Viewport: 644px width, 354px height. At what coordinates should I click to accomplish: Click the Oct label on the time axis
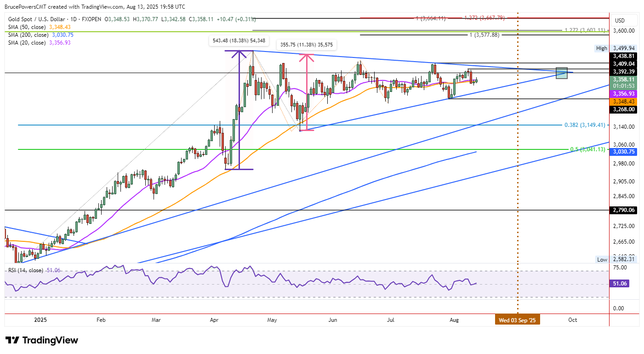click(x=573, y=320)
